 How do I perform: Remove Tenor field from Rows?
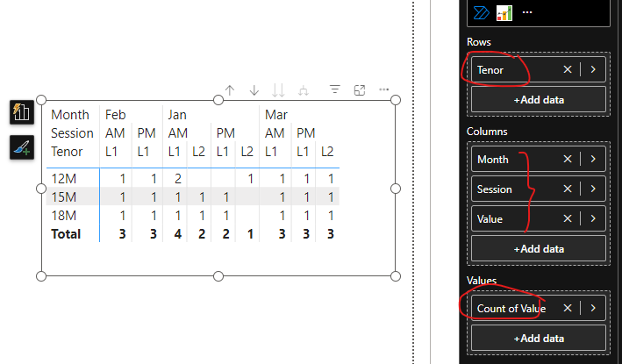tap(568, 69)
